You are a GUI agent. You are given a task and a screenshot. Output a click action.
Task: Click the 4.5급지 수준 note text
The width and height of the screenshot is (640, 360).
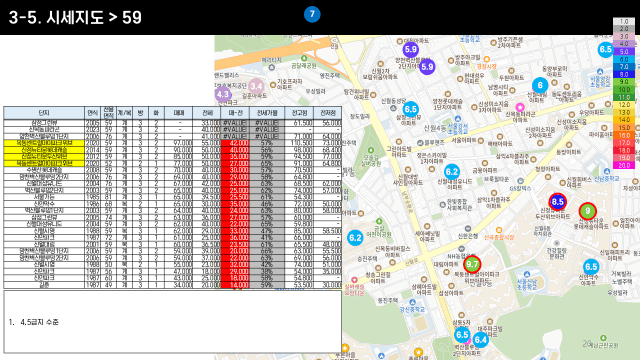[39, 322]
